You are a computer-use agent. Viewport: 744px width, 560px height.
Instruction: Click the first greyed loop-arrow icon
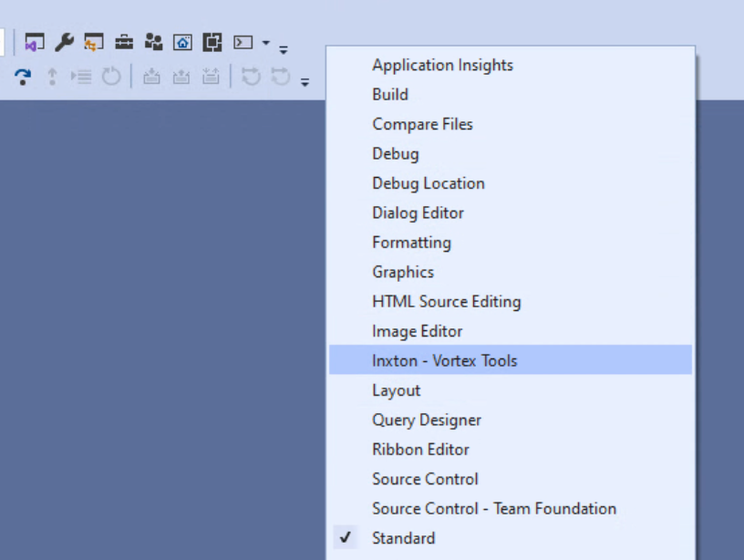tap(251, 77)
